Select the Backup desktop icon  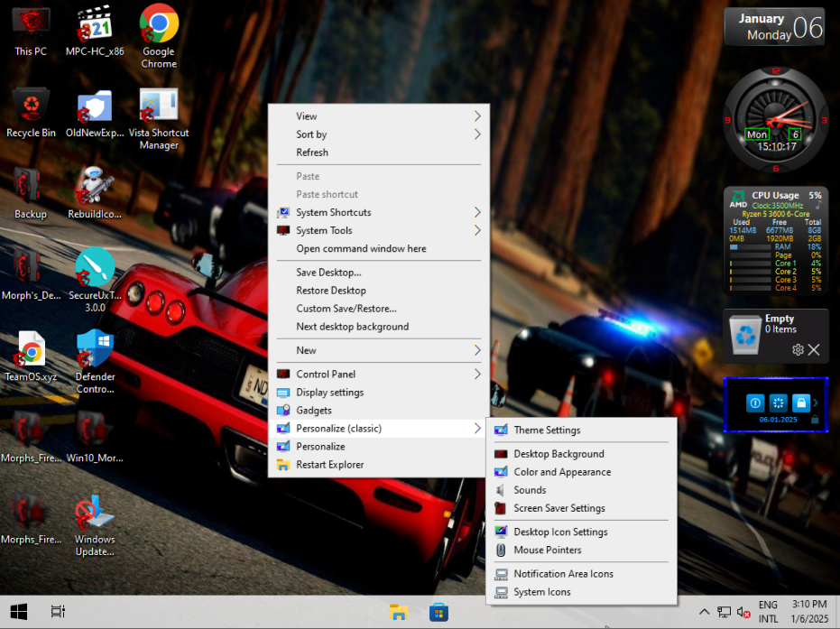[x=31, y=194]
